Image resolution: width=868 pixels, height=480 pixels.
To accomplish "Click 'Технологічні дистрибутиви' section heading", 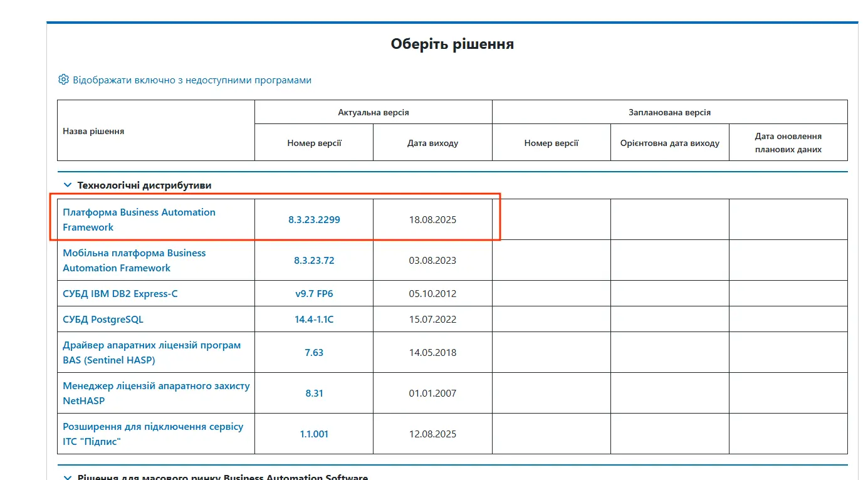I will coord(144,185).
